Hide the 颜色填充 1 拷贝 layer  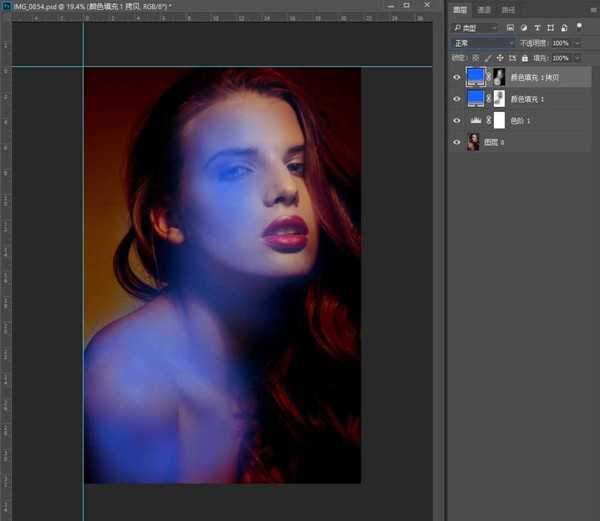[457, 77]
